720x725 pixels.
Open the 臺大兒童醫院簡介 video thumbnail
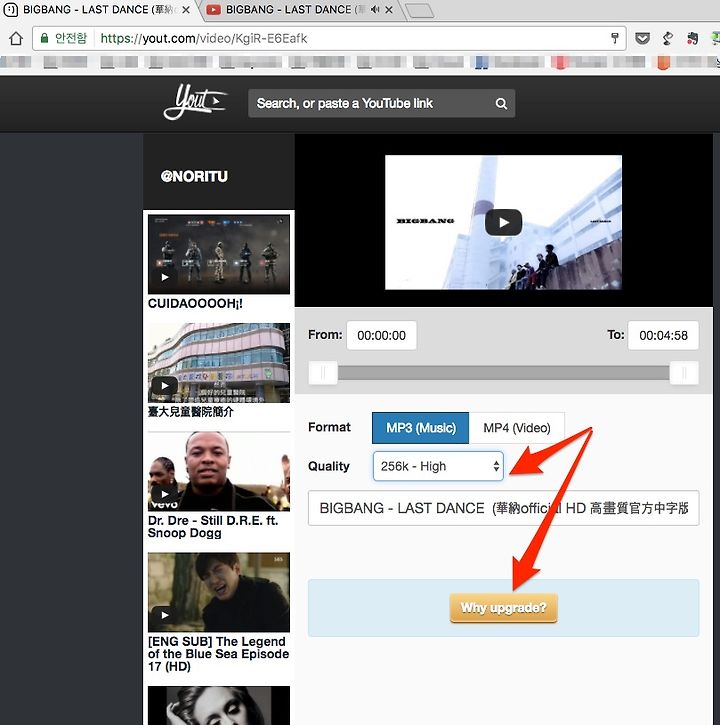(219, 362)
